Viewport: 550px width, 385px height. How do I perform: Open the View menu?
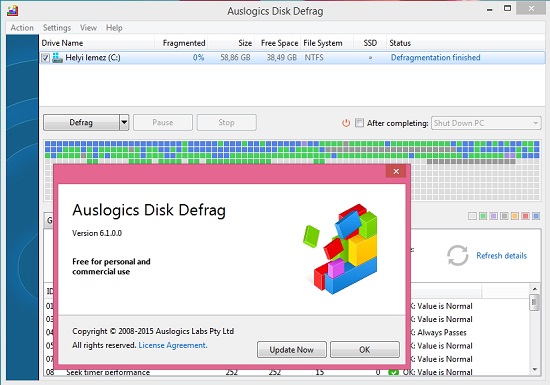(x=88, y=28)
